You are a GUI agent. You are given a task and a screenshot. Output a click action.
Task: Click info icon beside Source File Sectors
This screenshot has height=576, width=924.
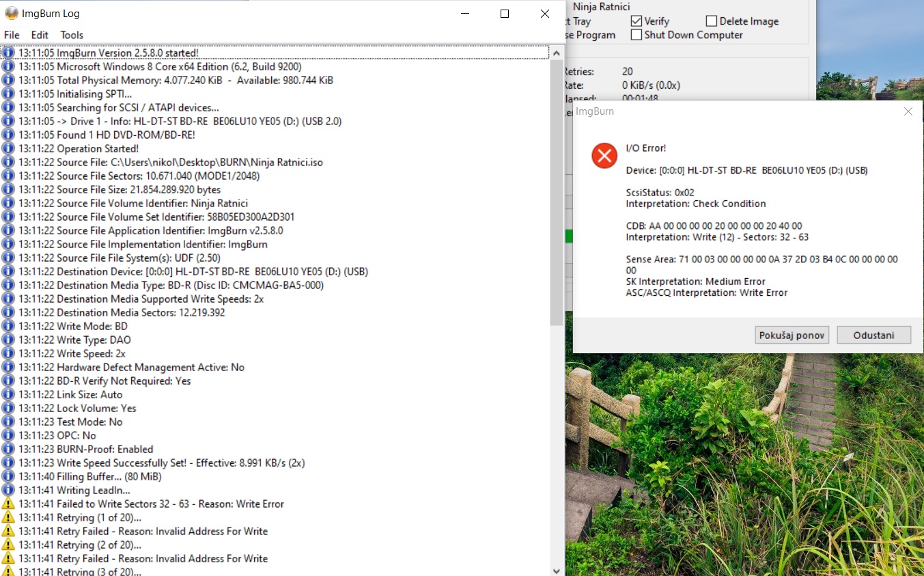click(8, 176)
